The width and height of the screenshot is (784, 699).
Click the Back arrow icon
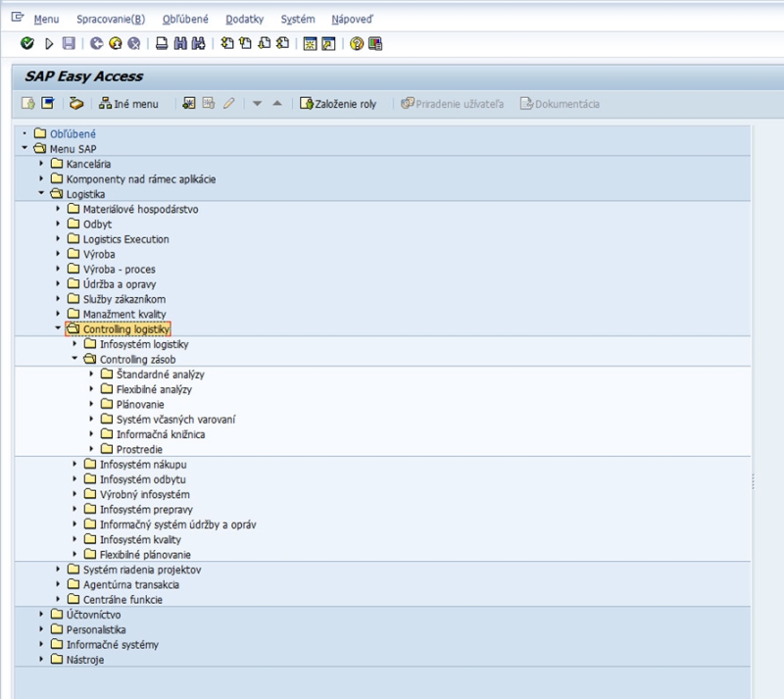click(96, 43)
